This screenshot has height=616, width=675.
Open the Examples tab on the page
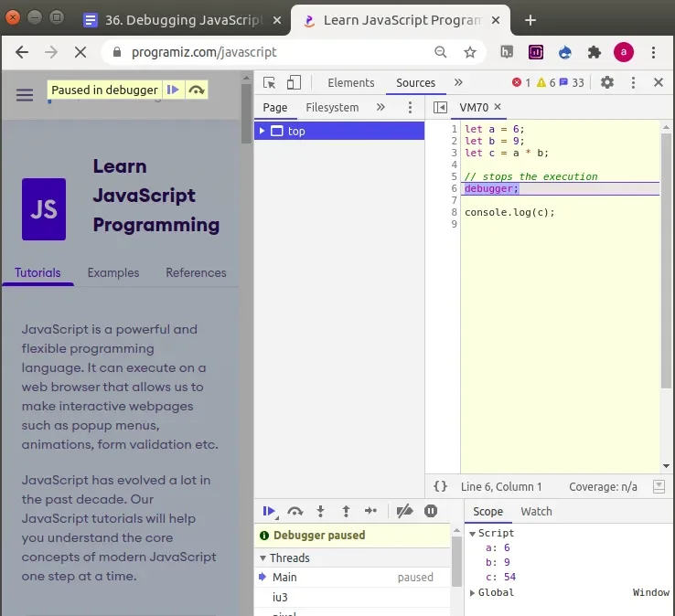pyautogui.click(x=113, y=272)
